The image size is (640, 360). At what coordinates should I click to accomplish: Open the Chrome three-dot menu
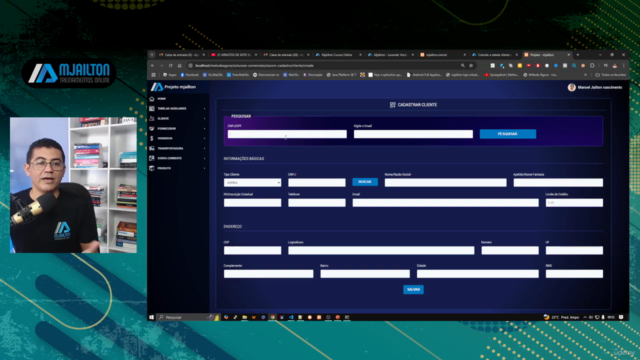624,65
